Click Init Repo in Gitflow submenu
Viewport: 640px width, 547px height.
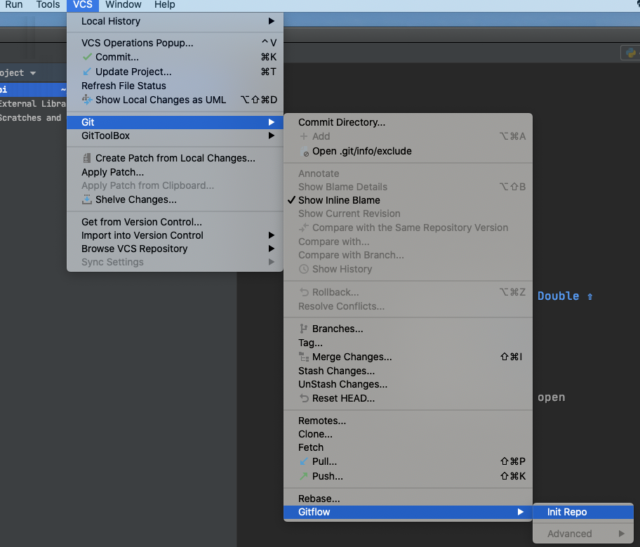point(583,512)
